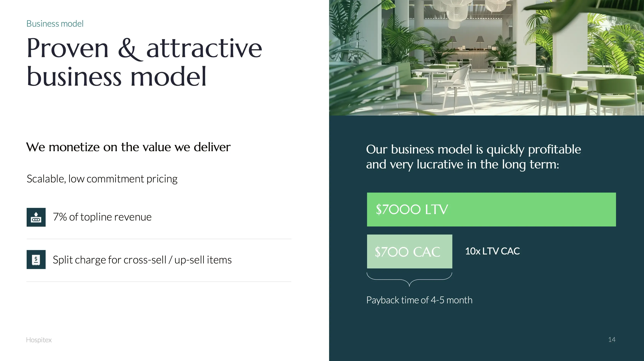This screenshot has height=361, width=644.
Task: Click "Split charge for cross-sell / up-sell items" text
Action: pos(142,260)
